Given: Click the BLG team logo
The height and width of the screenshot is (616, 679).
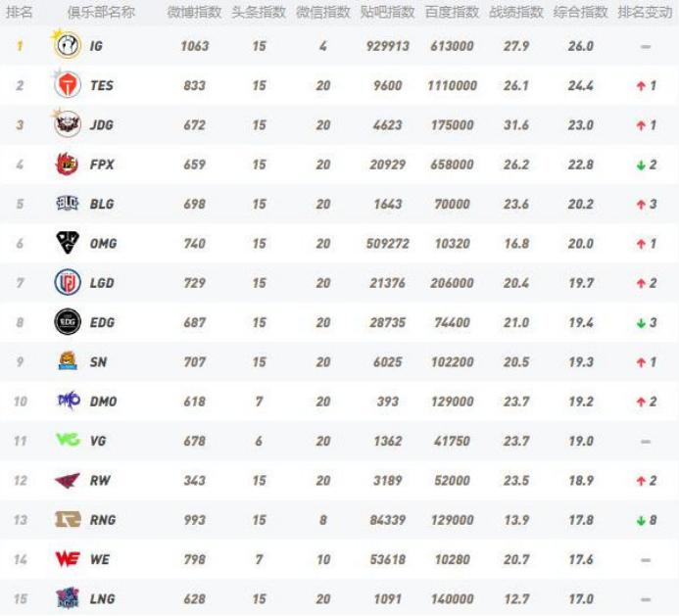Looking at the screenshot, I should [68, 204].
